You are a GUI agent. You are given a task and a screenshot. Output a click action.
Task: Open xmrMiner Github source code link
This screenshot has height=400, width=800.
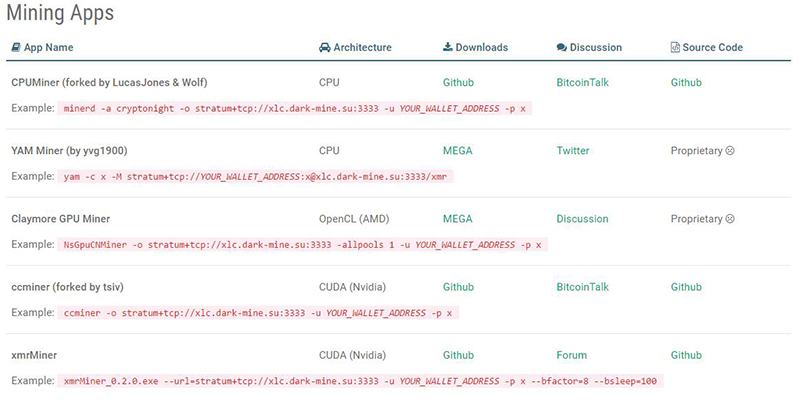coord(686,355)
